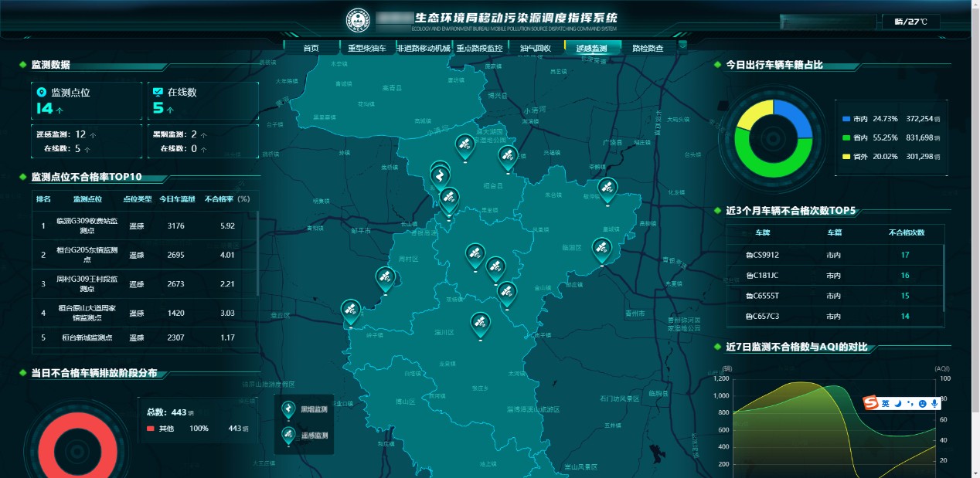Click the blue 市内 legend swatch
The image size is (980, 478).
(x=846, y=119)
